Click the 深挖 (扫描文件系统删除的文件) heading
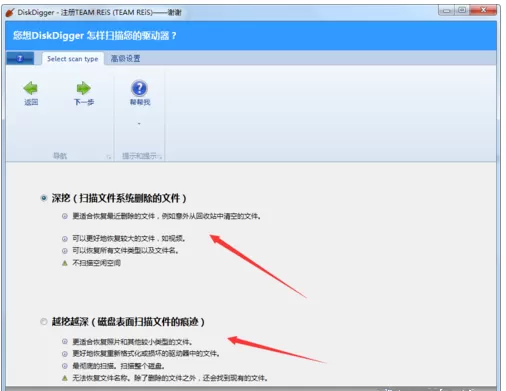The width and height of the screenshot is (506, 391). coord(119,198)
